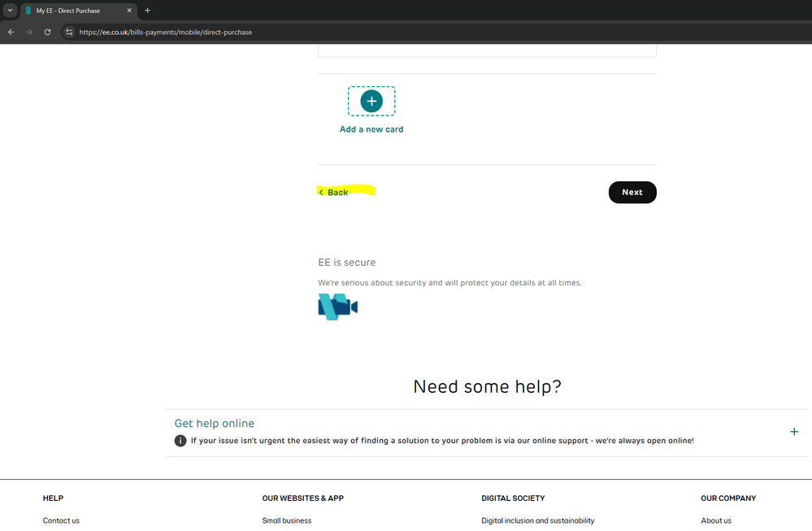Open the Contact us footer link
This screenshot has height=531, width=812.
(61, 520)
